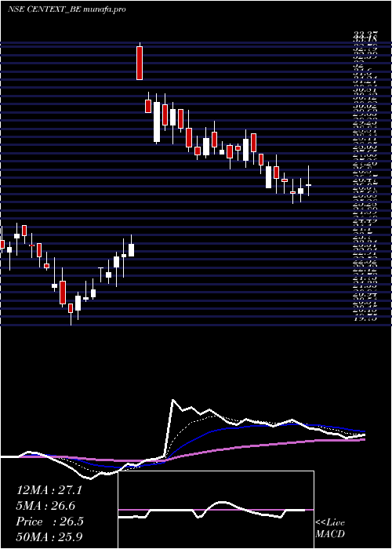Click the tall red gap-up candle at the price peak
The height and width of the screenshot is (549, 392).
140,62
